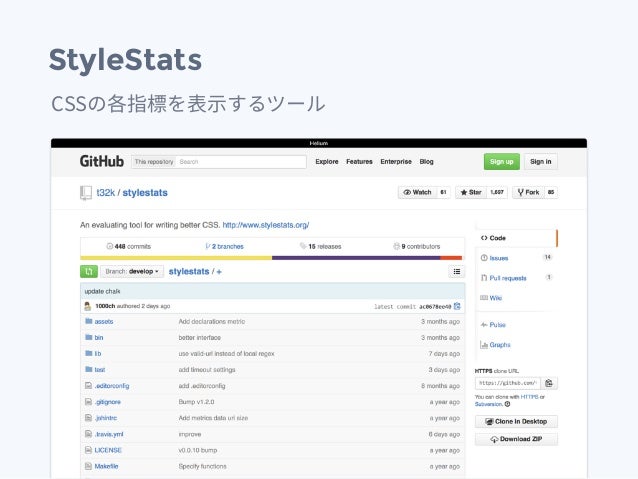Click the Sign in button

tap(541, 162)
